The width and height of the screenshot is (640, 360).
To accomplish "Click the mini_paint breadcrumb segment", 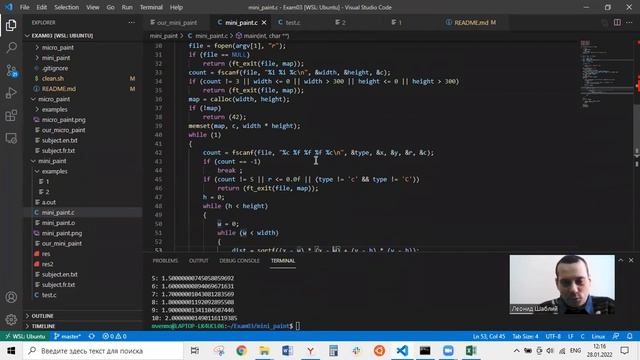I will (x=163, y=36).
